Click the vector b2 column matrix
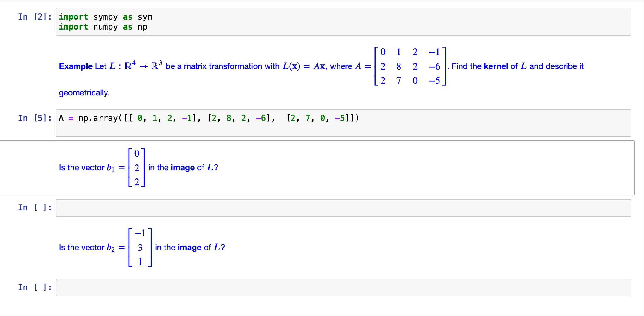Viewport: 644px width, 316px height. pos(140,247)
